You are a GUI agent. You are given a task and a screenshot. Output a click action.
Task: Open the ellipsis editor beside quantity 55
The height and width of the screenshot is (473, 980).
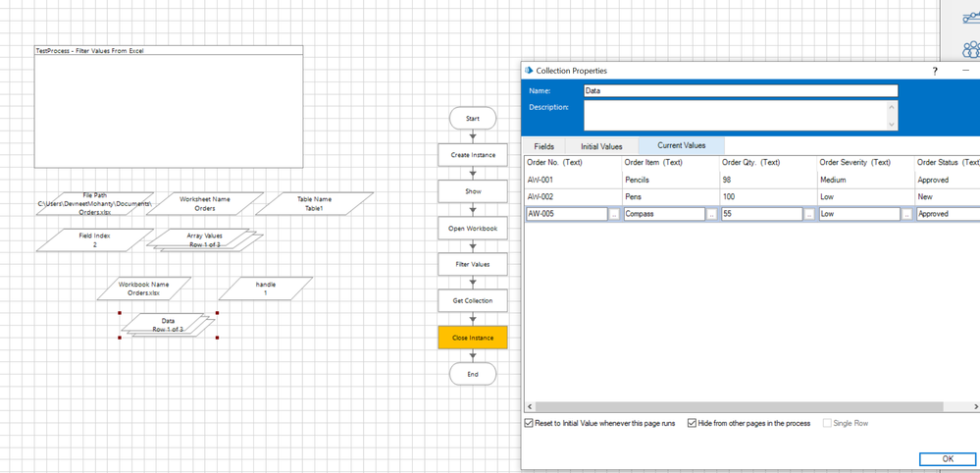[x=809, y=214]
